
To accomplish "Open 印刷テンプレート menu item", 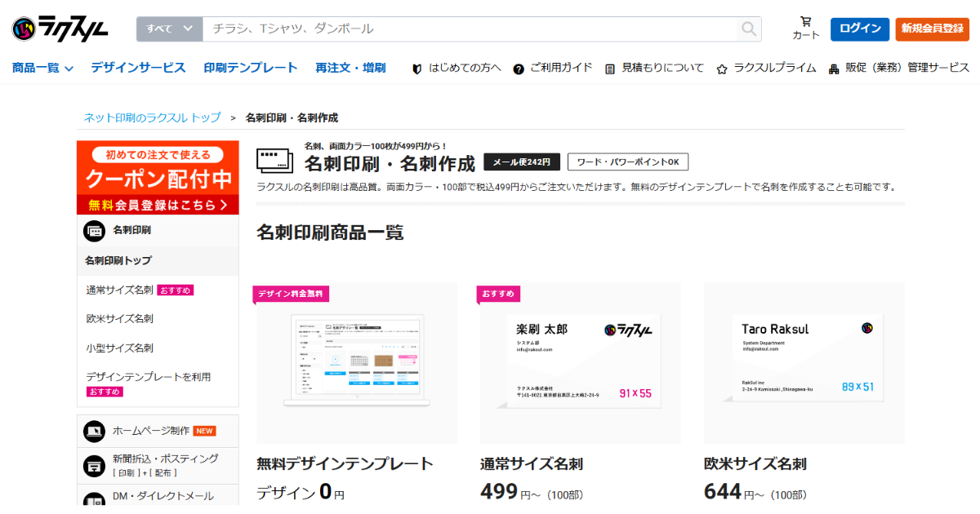I will pyautogui.click(x=251, y=68).
